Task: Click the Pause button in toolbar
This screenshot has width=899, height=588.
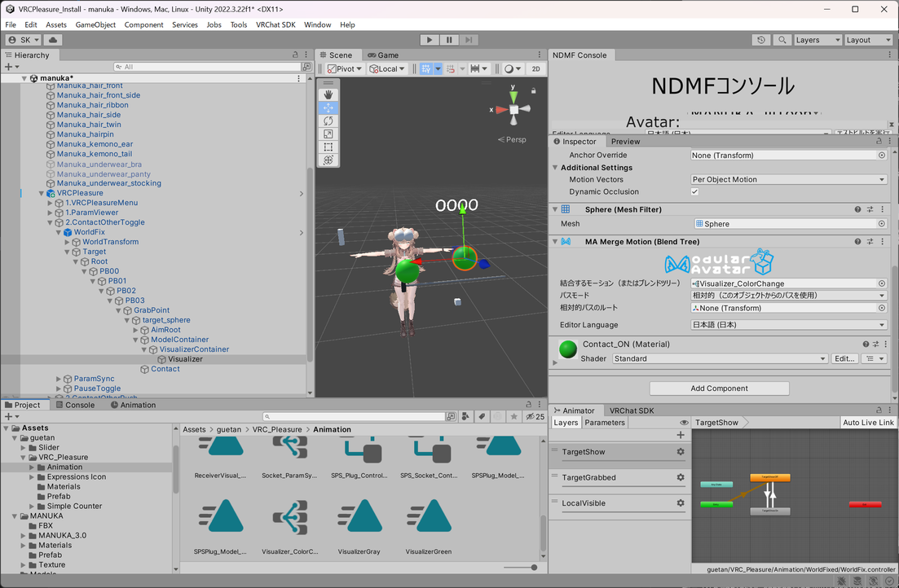Action: point(449,40)
